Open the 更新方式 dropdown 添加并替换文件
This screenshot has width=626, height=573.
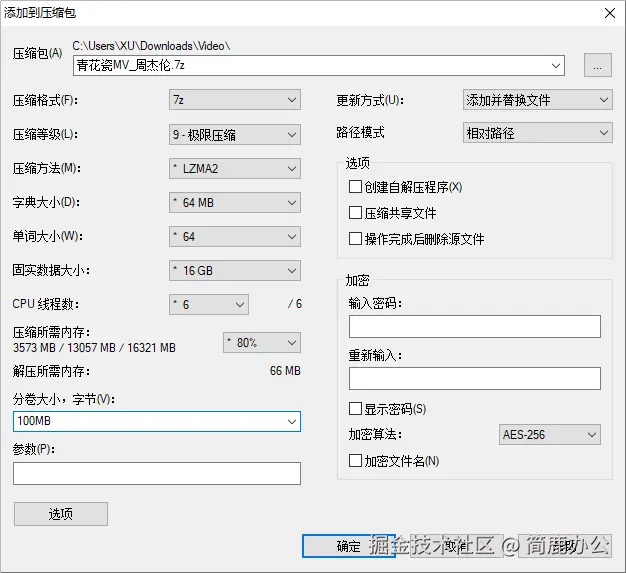click(x=537, y=100)
